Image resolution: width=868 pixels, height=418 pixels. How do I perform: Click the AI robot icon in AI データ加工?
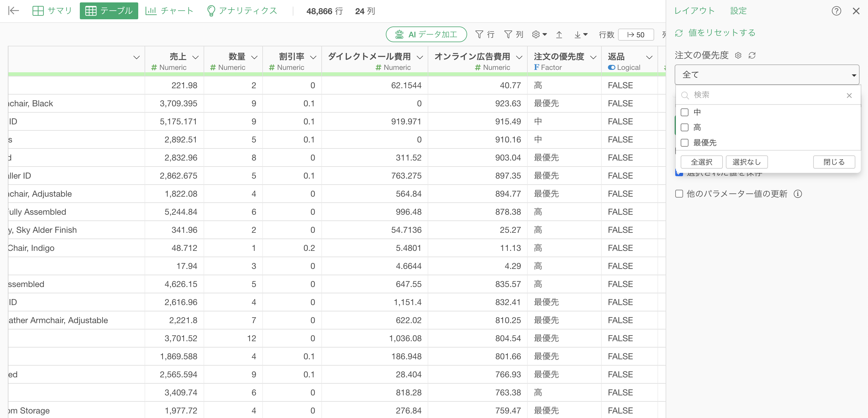coord(399,34)
